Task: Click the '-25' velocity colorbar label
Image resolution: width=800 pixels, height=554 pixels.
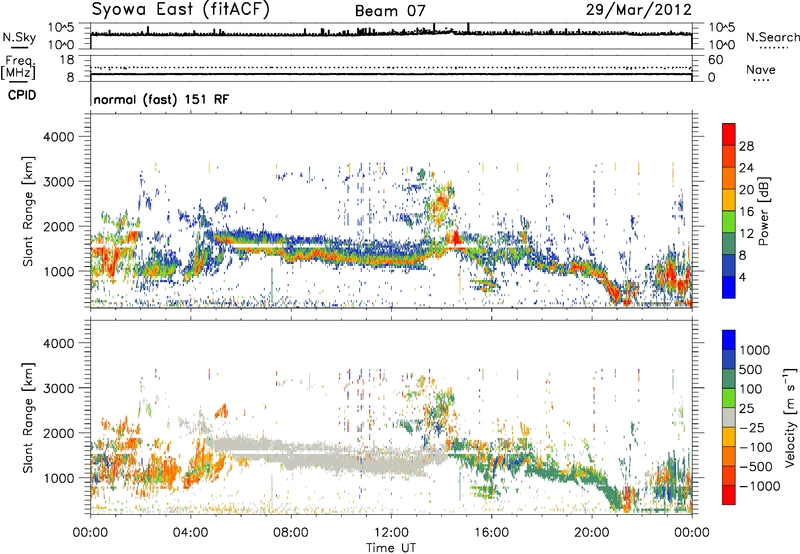Action: [751, 427]
